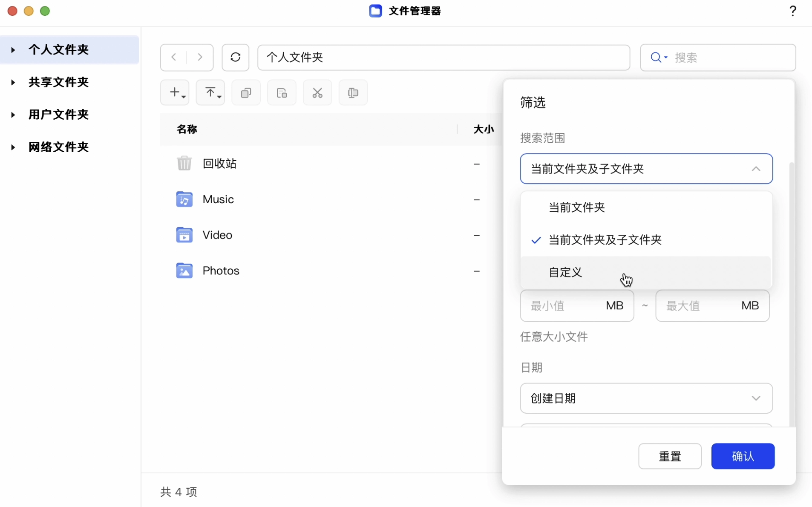Click the forward navigation arrow
This screenshot has width=812, height=507.
coord(200,57)
